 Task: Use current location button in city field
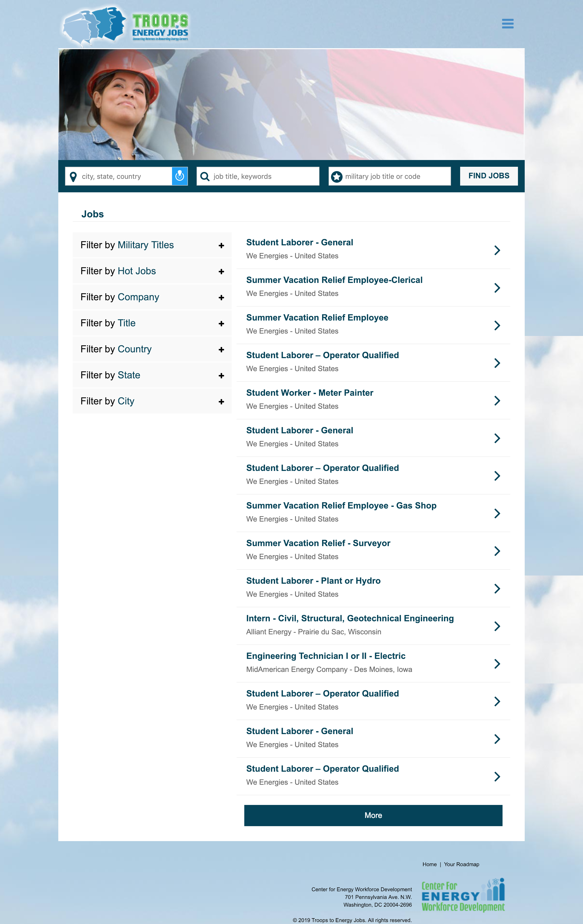coord(179,176)
